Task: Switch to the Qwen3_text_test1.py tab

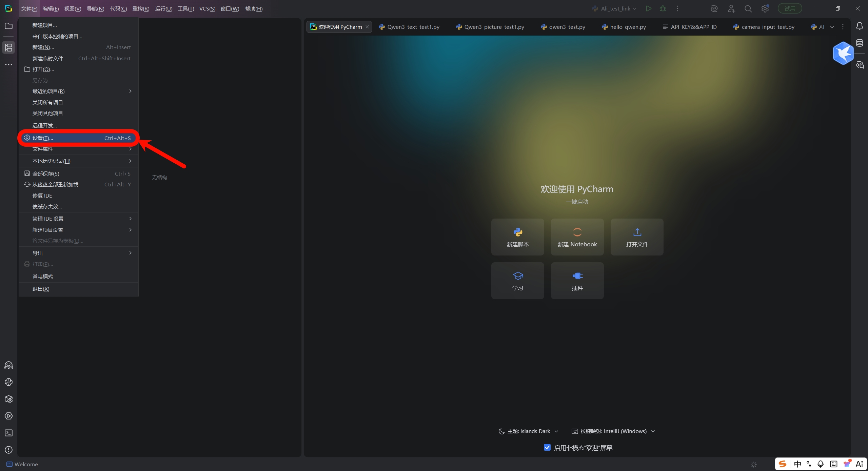Action: point(409,27)
